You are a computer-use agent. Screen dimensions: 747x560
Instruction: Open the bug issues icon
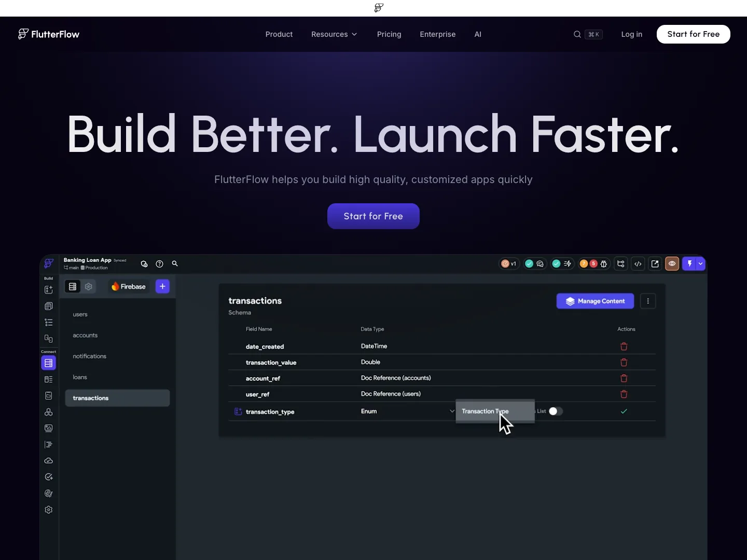point(604,264)
